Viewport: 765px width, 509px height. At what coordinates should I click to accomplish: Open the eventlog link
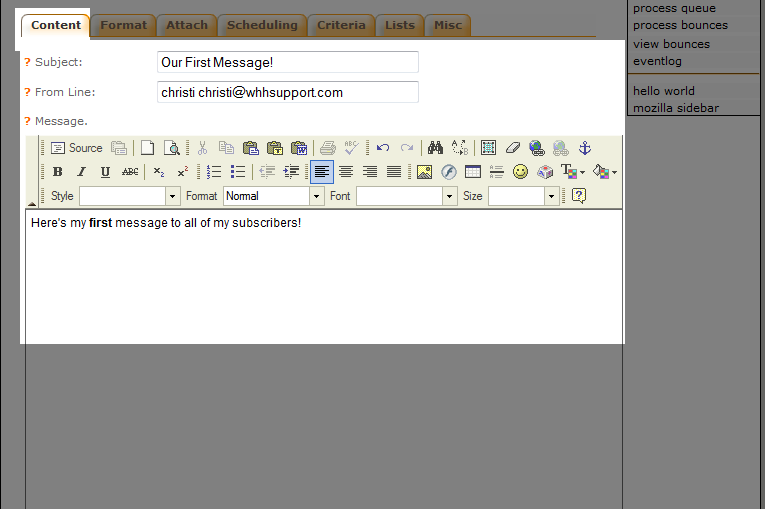click(657, 61)
